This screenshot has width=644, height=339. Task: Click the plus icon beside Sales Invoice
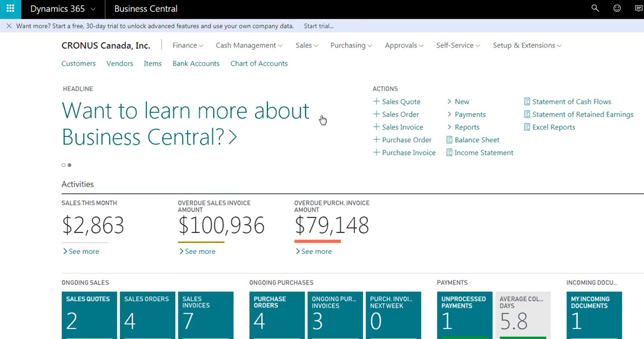(376, 127)
